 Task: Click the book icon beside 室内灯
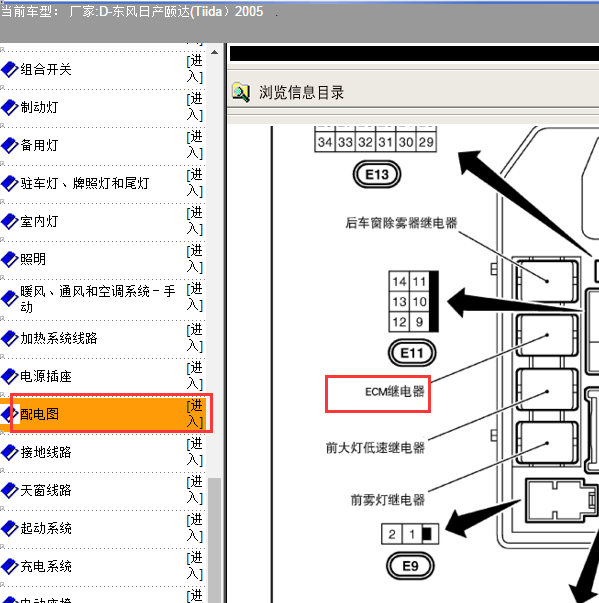point(10,222)
